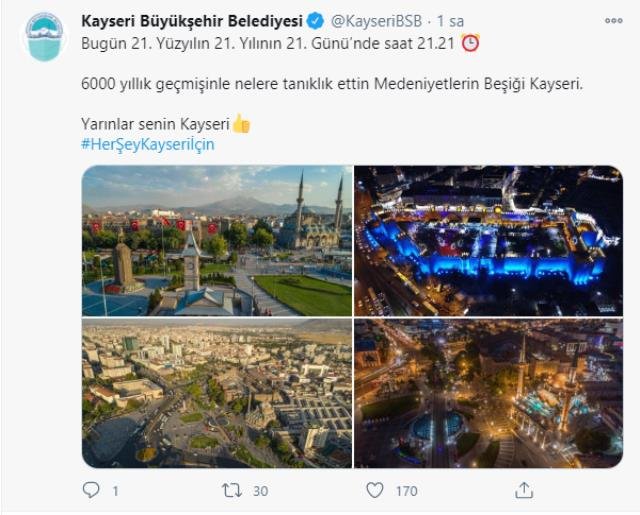Open the aerial daytime city photo
The image size is (640, 515).
click(x=217, y=393)
